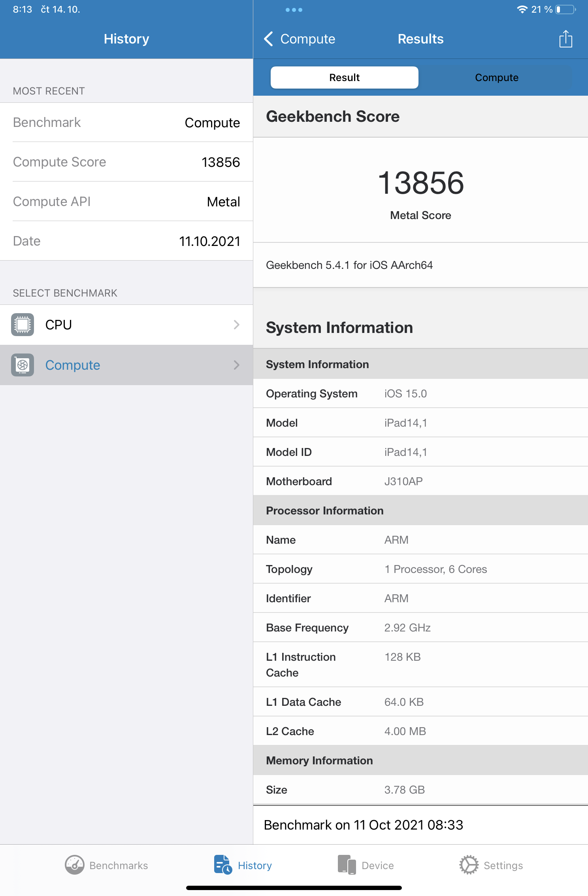Tap the three-dot multitasking indicator
Screen dimensions: 588x896
(294, 10)
